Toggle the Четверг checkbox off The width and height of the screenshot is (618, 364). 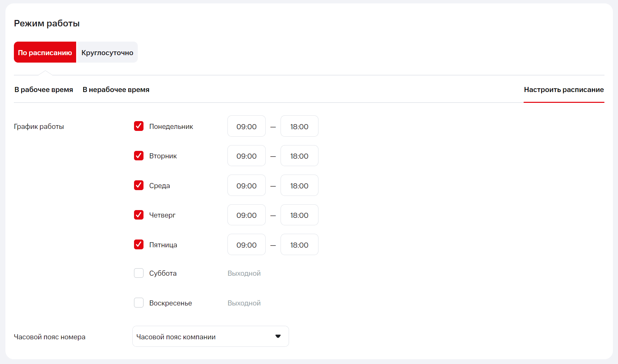(139, 215)
